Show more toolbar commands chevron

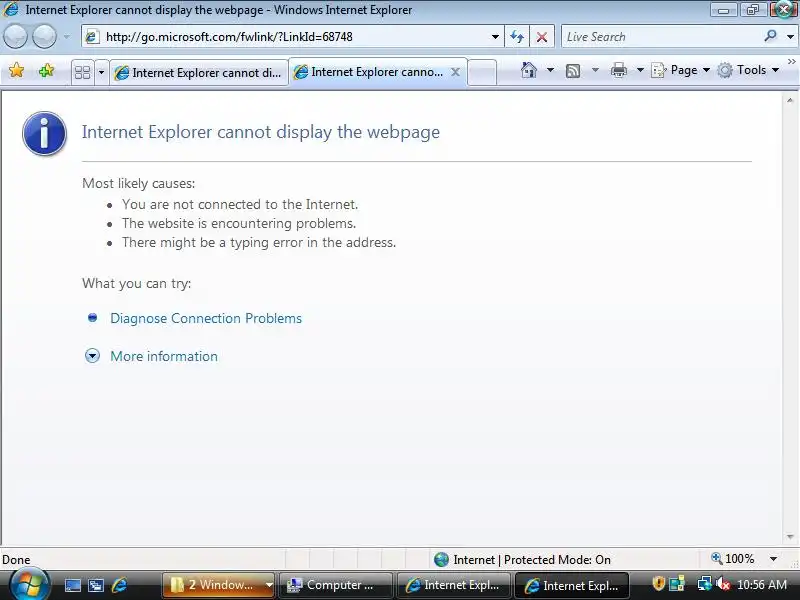pyautogui.click(x=791, y=62)
